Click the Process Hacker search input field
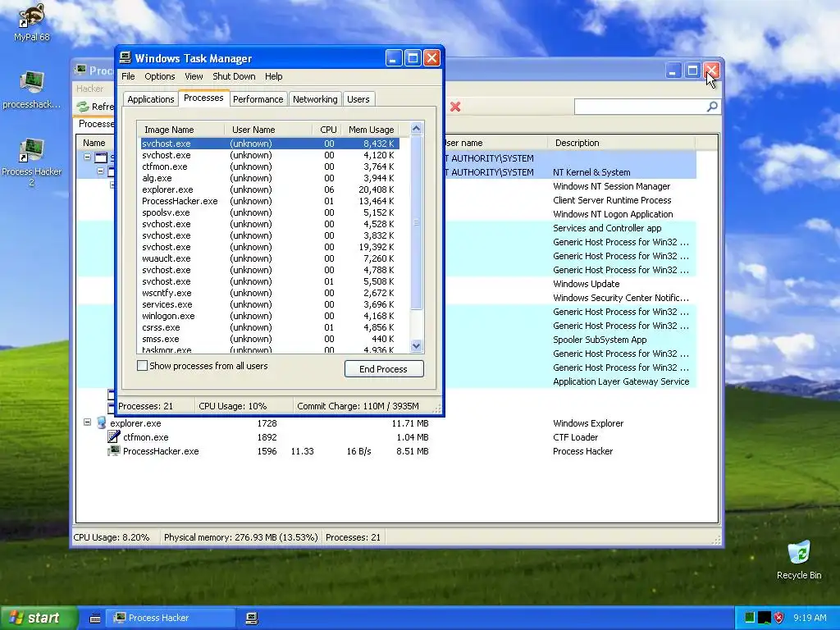This screenshot has height=630, width=840. [x=641, y=107]
